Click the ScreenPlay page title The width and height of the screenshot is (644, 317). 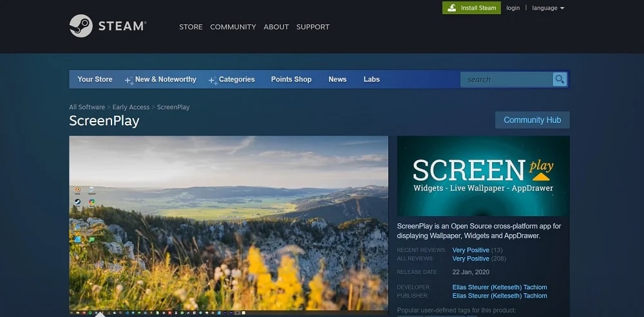pos(104,121)
